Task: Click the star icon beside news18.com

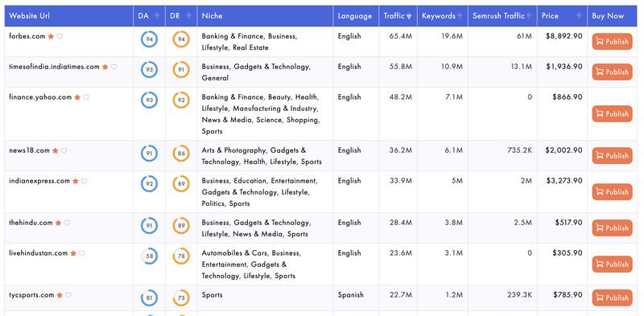Action: pyautogui.click(x=55, y=150)
